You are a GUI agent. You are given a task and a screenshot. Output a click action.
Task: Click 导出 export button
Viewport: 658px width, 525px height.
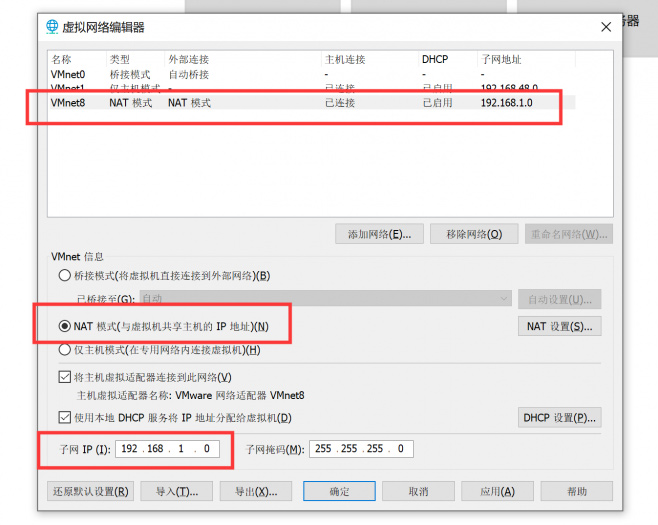click(x=256, y=491)
